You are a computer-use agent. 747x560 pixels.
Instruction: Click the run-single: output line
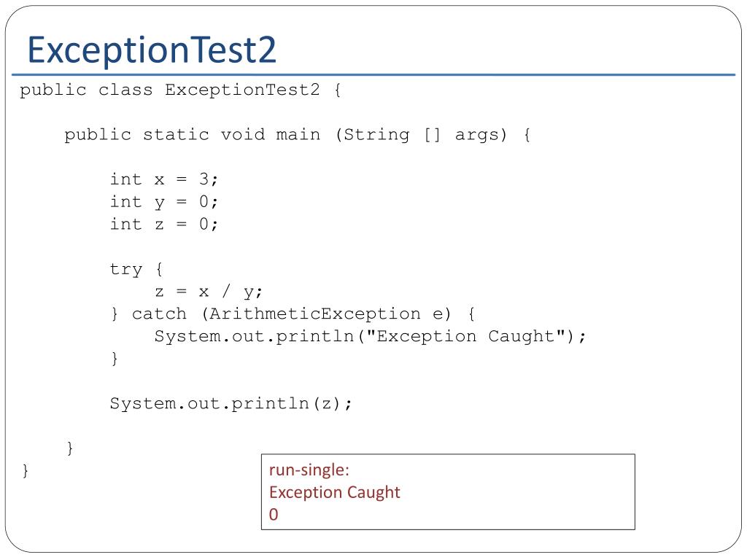click(x=309, y=470)
